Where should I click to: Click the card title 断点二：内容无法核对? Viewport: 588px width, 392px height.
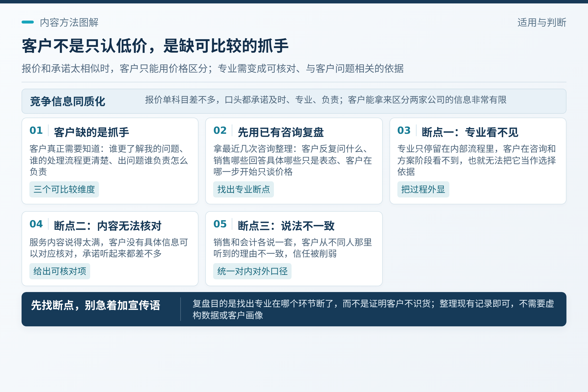(108, 226)
